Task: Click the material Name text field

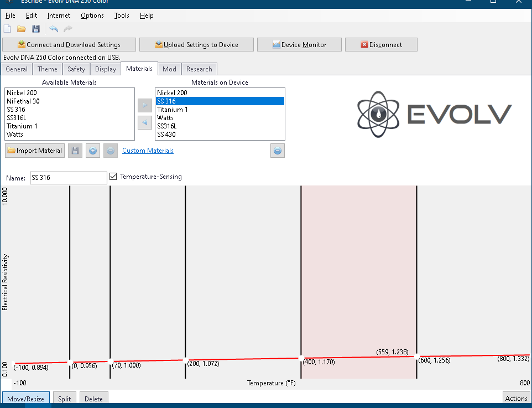Action: pos(68,178)
